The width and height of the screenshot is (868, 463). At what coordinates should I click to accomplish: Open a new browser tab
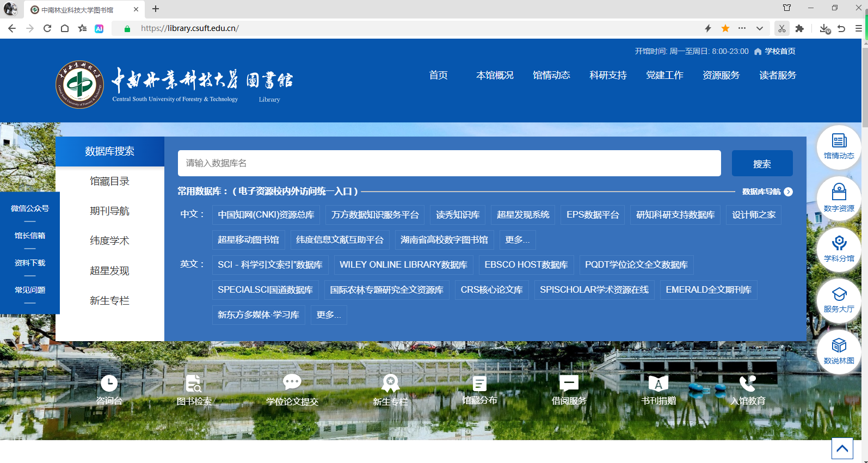tap(156, 9)
